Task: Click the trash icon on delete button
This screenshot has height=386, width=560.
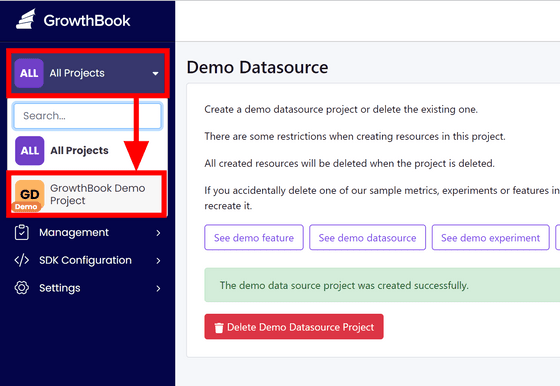Action: tap(219, 327)
